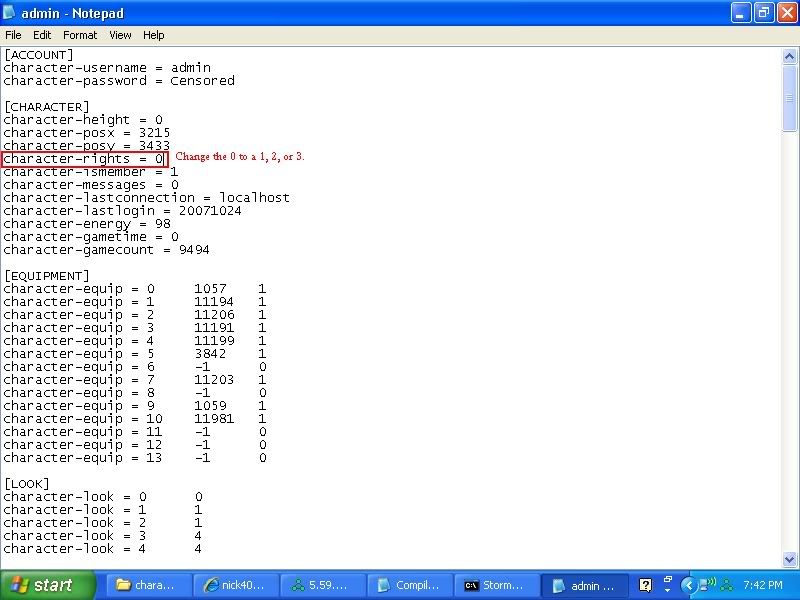Click the Notepad icon in the title bar
This screenshot has width=800, height=600.
[11, 12]
